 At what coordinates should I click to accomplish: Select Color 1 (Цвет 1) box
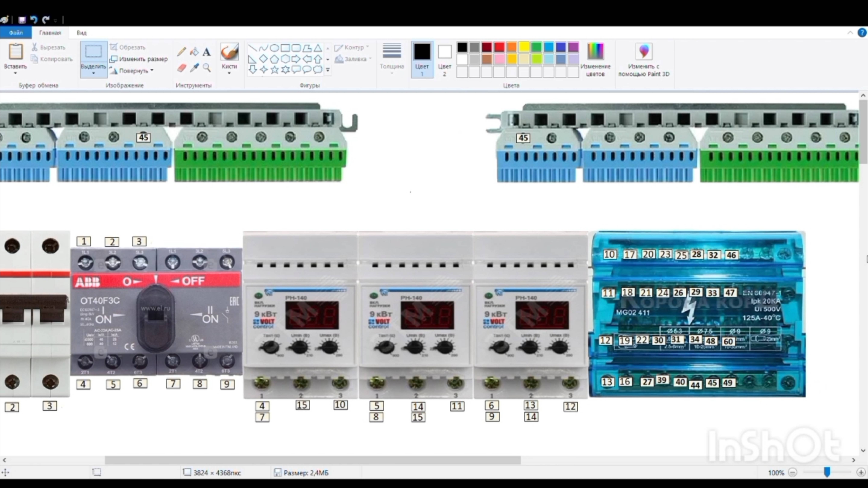[x=422, y=60]
